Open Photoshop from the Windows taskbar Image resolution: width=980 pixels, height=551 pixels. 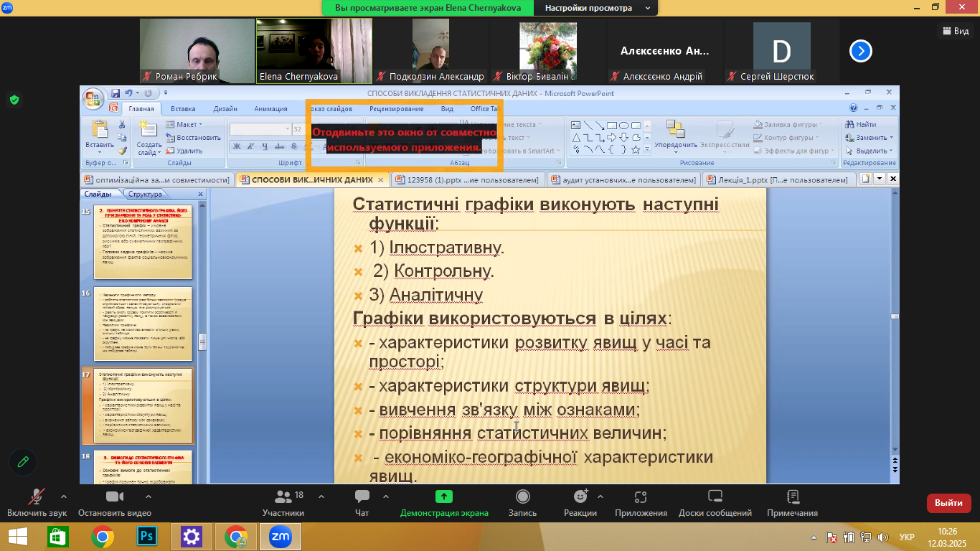(147, 536)
